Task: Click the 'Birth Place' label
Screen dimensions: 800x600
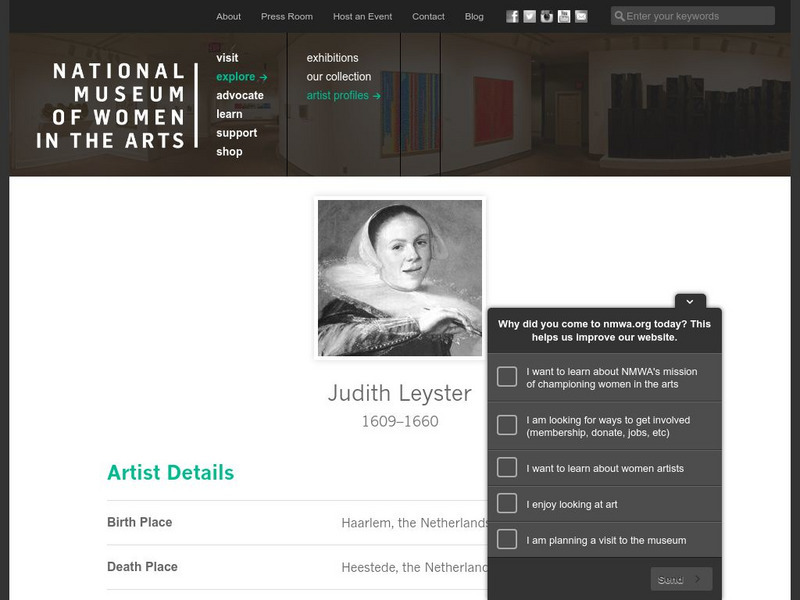Action: pos(139,522)
